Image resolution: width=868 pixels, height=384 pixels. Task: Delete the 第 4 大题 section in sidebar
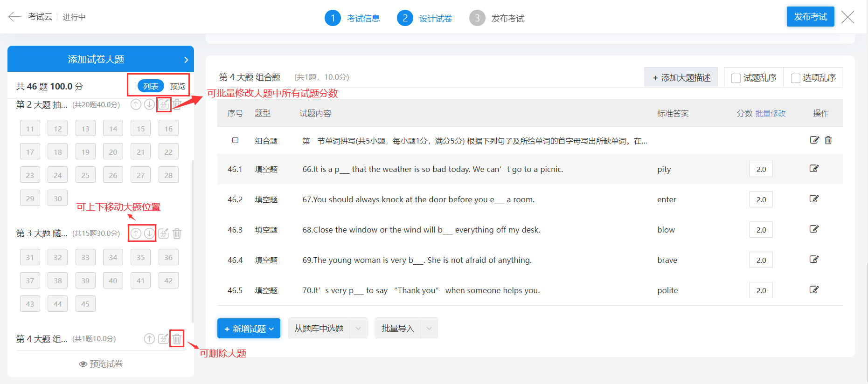tap(177, 339)
